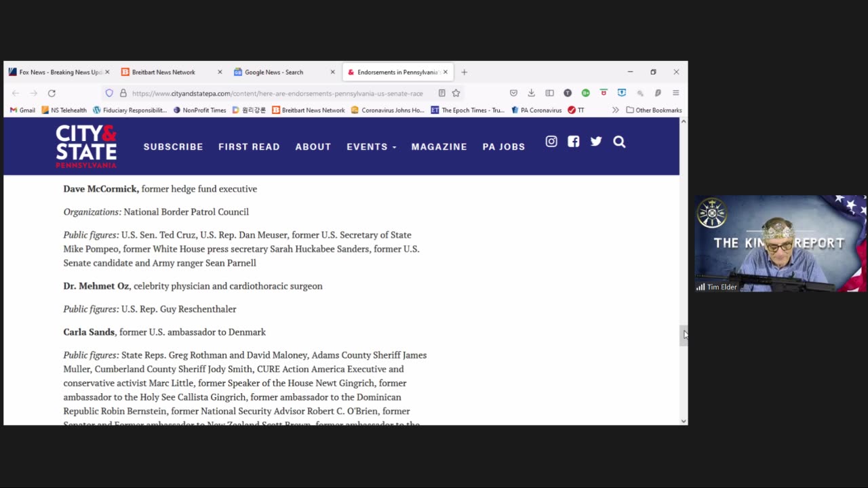Click the 'Carla Sands' bold name text

pos(89,332)
